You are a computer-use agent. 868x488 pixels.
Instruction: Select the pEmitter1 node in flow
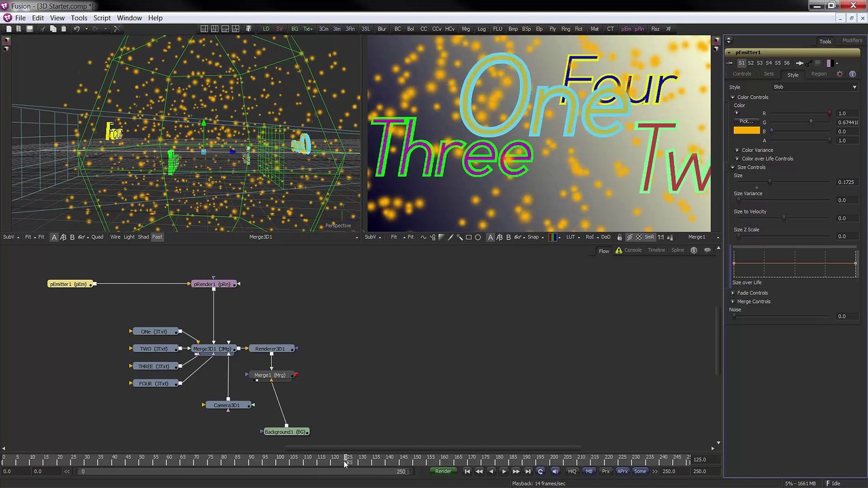70,284
